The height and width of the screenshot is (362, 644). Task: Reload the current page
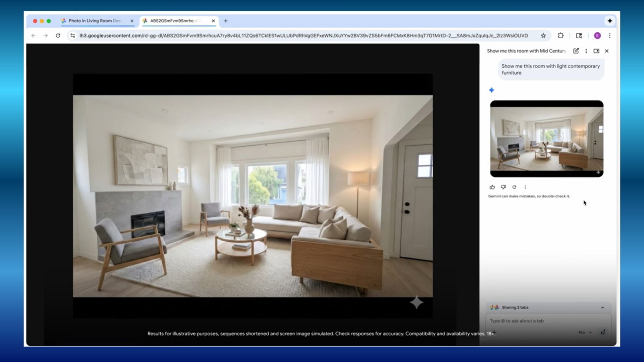(x=58, y=36)
